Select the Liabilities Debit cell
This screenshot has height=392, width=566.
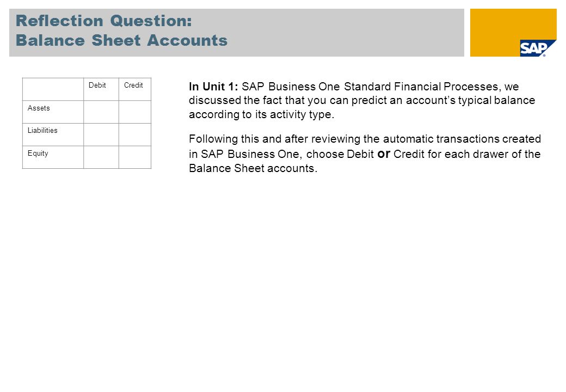click(x=101, y=134)
